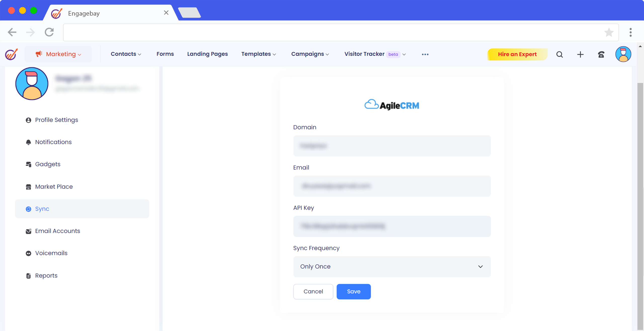
Task: Click the Save button
Action: coord(353,291)
